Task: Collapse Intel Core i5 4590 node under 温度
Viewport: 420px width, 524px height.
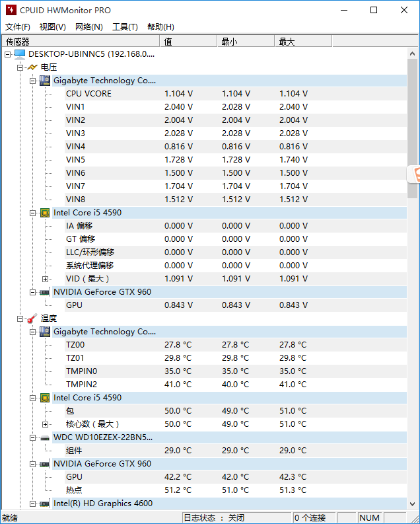Action: click(32, 398)
